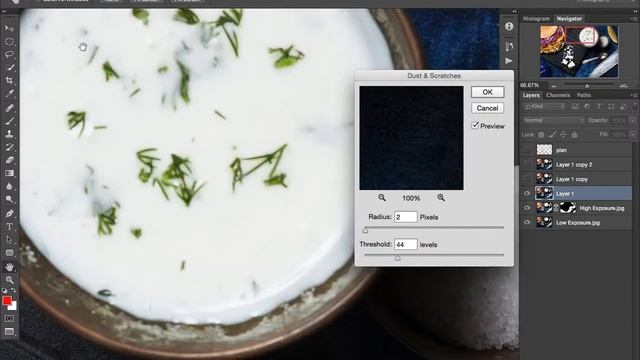
Task: Click Cancel in Dust & Scratches
Action: [487, 108]
